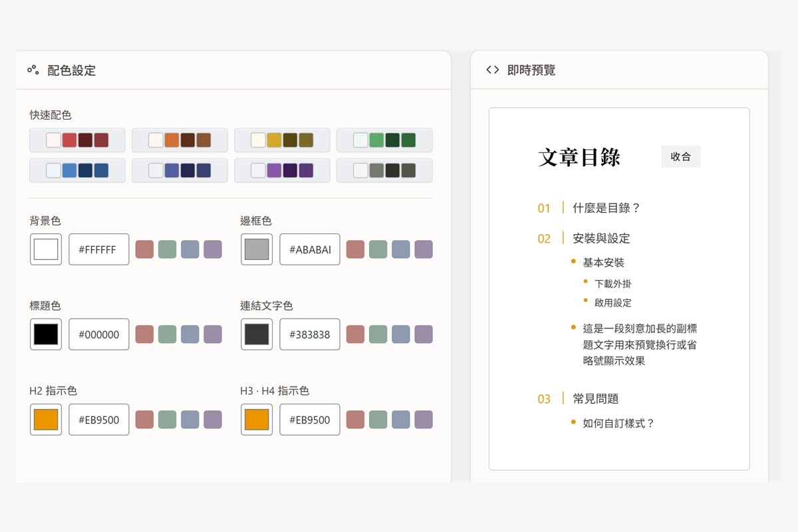Pick the rose swatch for 邊框色
The height and width of the screenshot is (532, 798).
355,249
